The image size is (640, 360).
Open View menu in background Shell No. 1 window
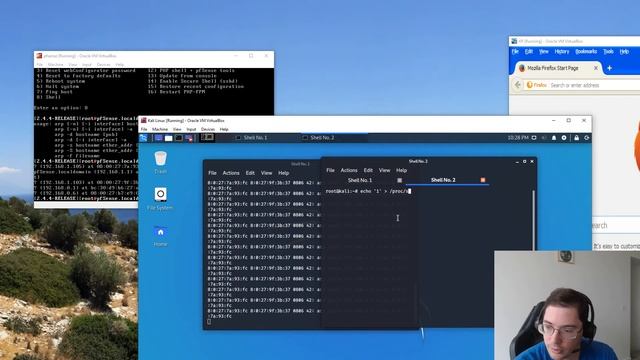(266, 173)
